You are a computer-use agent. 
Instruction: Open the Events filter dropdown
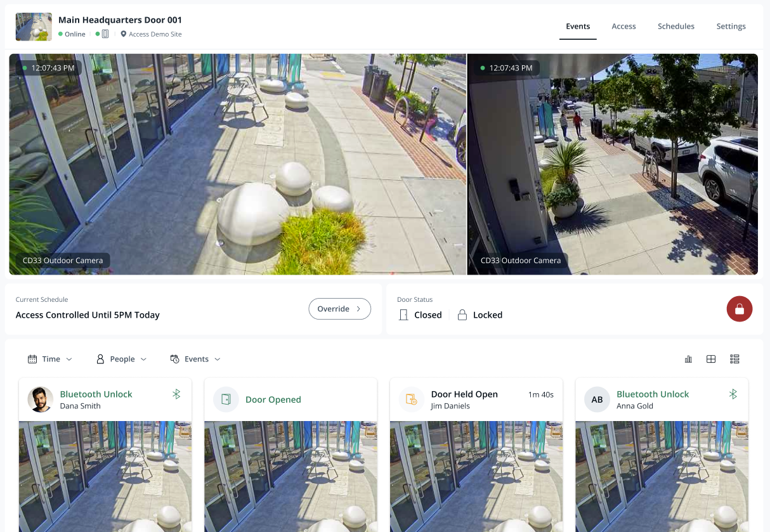(195, 359)
